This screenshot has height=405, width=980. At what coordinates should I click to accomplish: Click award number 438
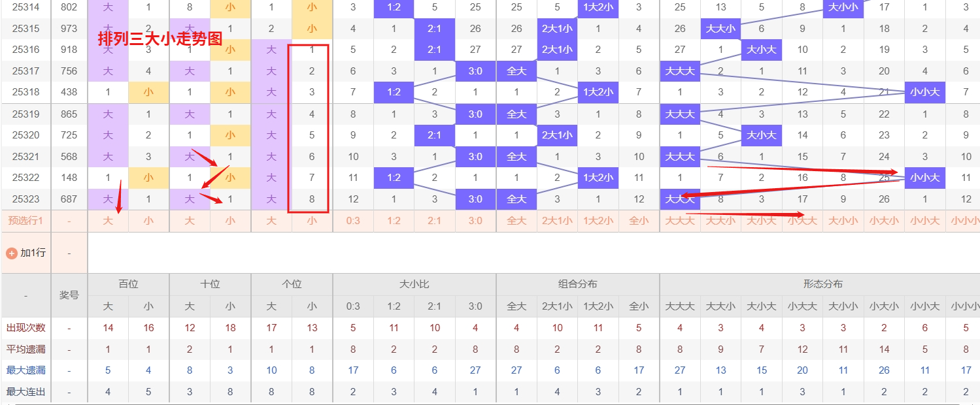point(69,92)
